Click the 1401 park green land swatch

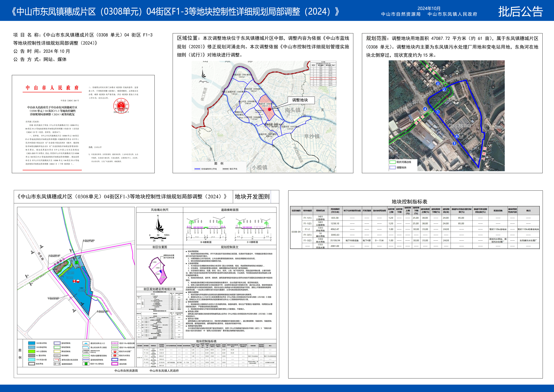pyautogui.click(x=32, y=351)
